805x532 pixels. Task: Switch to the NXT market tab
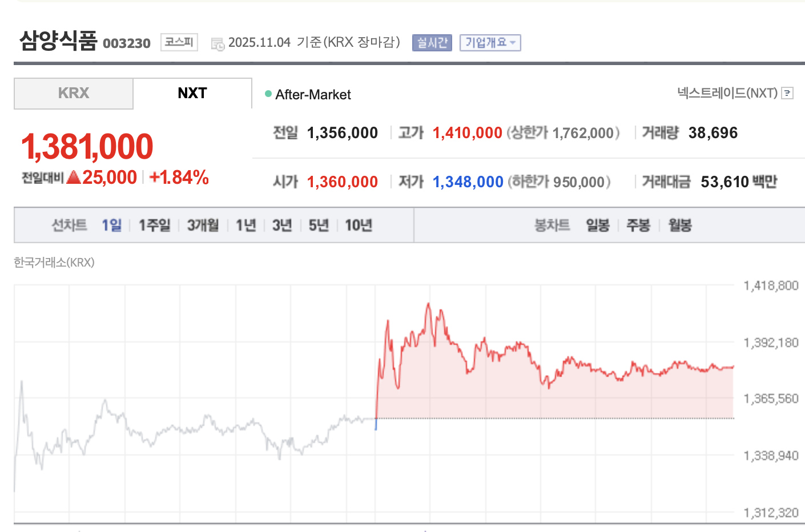(192, 93)
